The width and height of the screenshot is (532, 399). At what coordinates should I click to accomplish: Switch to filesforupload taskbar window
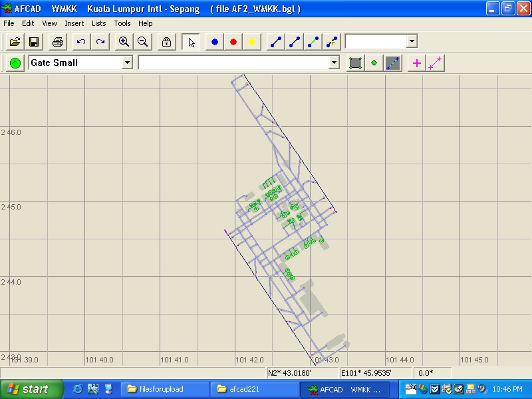pyautogui.click(x=165, y=389)
